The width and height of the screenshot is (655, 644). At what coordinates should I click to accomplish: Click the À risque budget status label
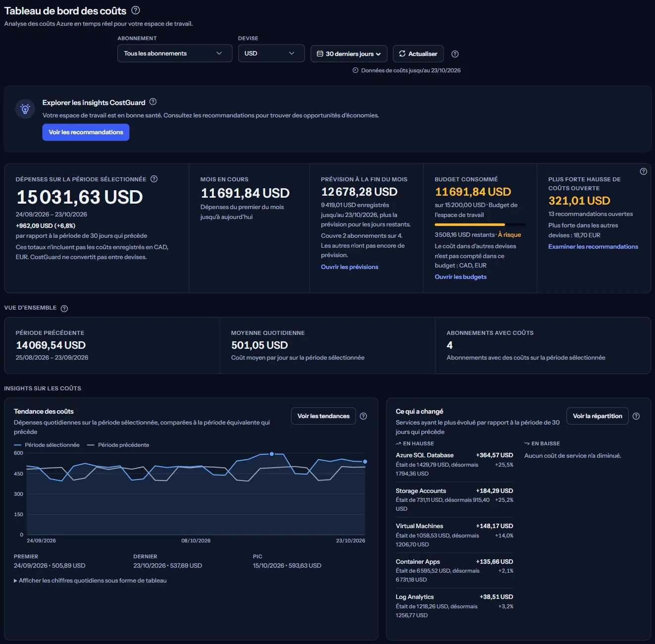point(509,235)
